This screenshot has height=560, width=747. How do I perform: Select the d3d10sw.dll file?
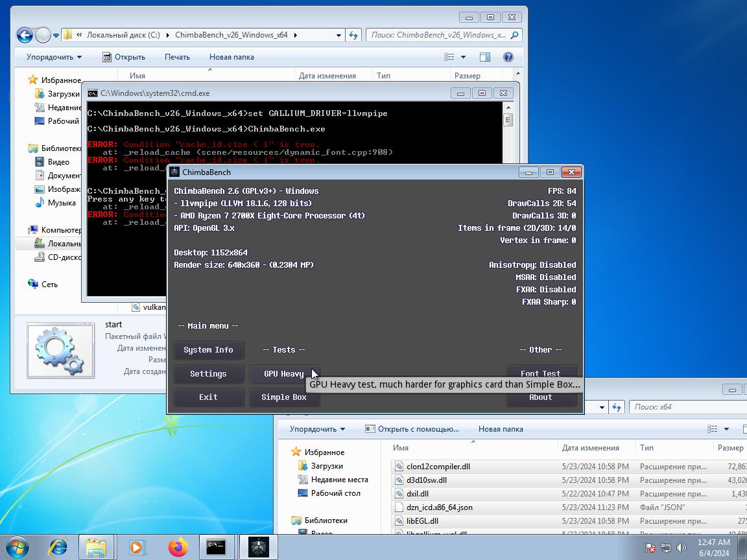point(426,480)
